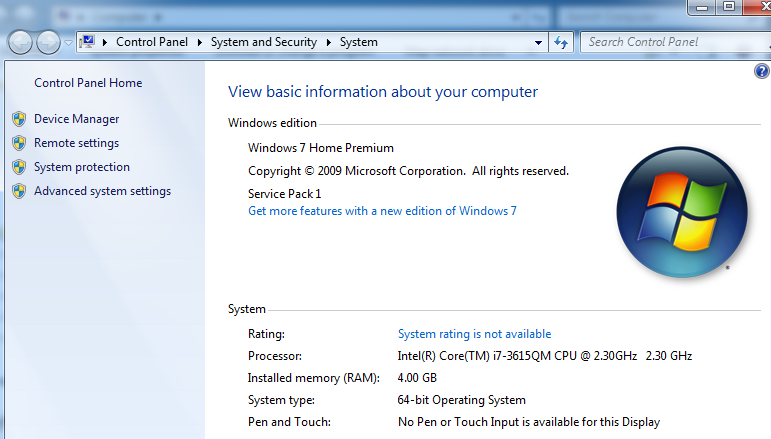The image size is (771, 439).
Task: Click the Back navigation arrow button
Action: 20,42
